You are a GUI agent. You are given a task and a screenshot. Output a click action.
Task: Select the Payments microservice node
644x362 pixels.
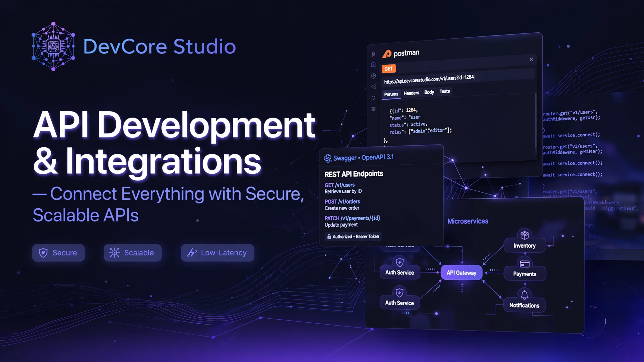(x=525, y=274)
